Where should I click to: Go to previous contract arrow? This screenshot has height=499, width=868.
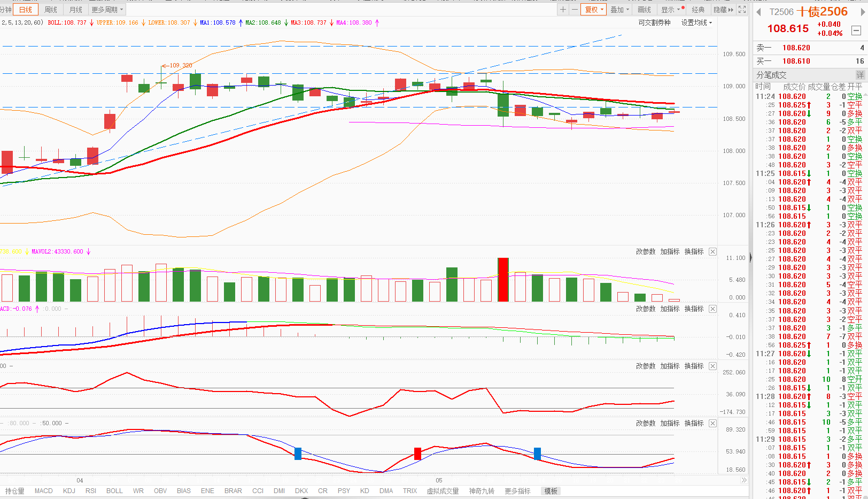click(x=758, y=12)
